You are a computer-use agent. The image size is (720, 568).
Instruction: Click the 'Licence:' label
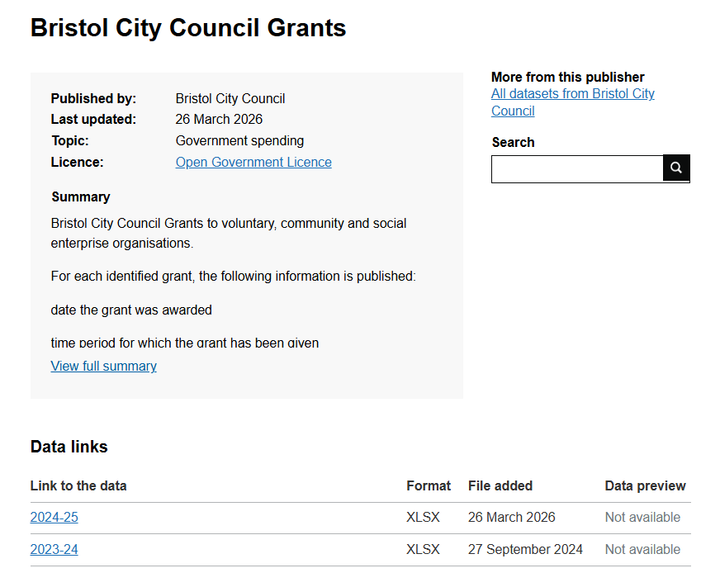click(x=77, y=162)
